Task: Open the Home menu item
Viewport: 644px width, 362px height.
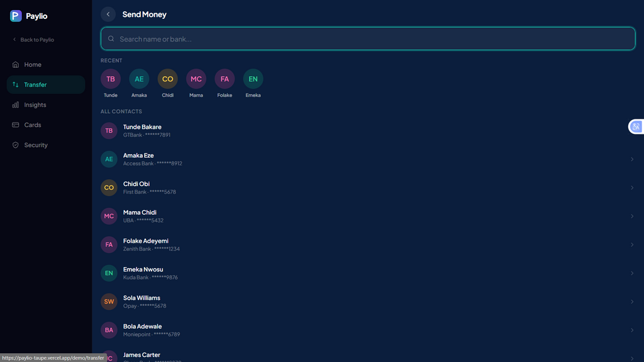Action: coord(46,65)
